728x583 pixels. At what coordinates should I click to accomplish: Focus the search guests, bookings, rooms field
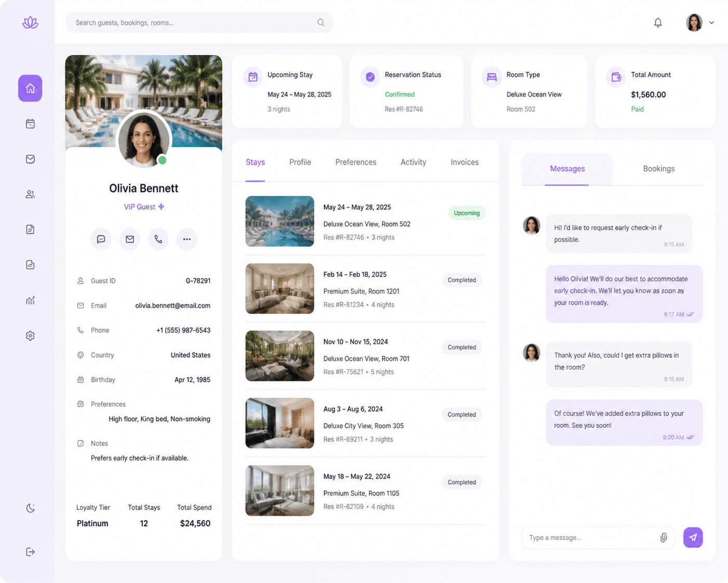pyautogui.click(x=199, y=22)
